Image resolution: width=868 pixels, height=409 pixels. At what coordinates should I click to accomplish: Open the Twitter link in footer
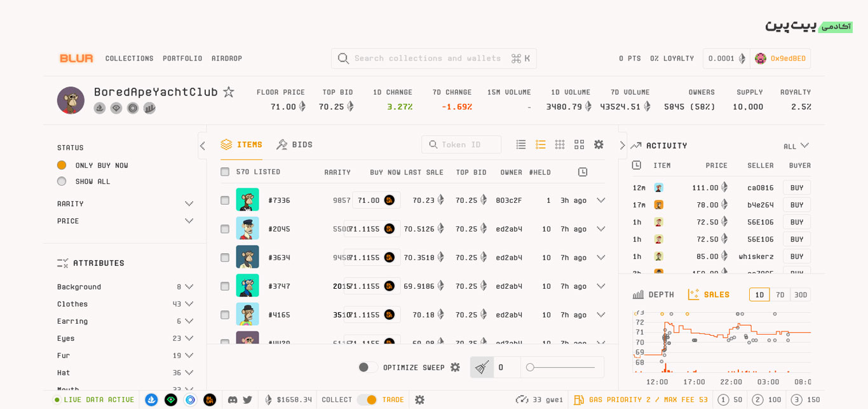pyautogui.click(x=247, y=400)
